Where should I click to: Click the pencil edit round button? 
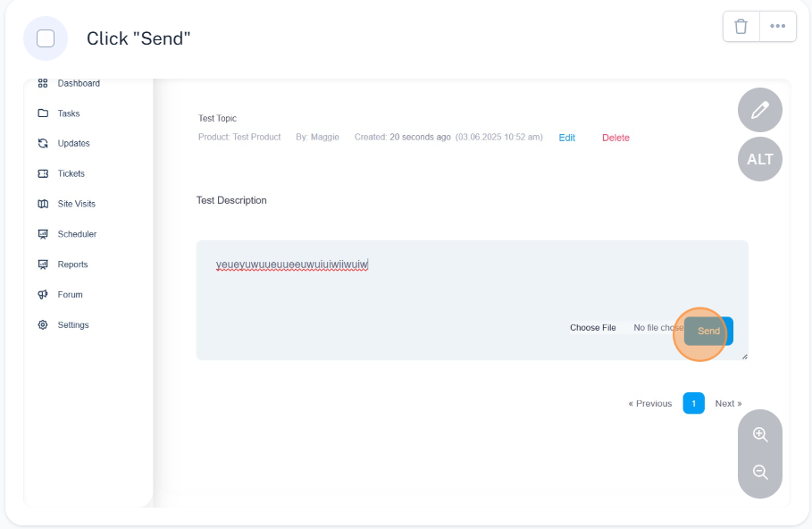759,110
